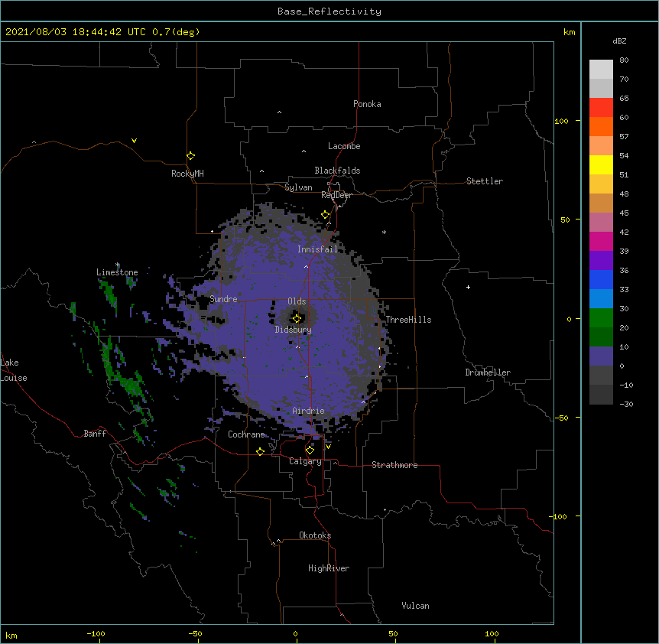This screenshot has width=659, height=644.
Task: Select the yellow diamond marker above Calgary label
Action: (x=310, y=450)
